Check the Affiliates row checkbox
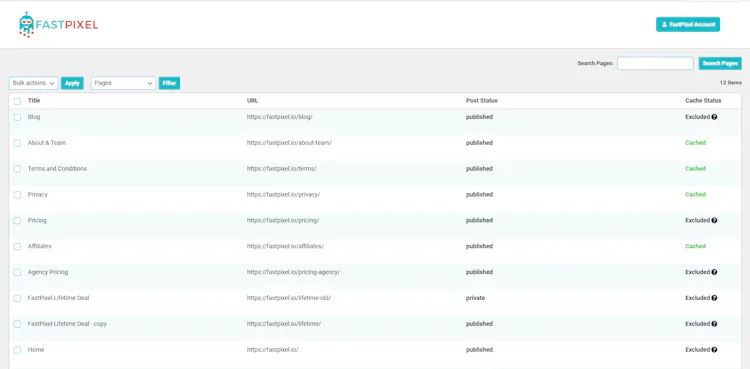 [x=17, y=246]
